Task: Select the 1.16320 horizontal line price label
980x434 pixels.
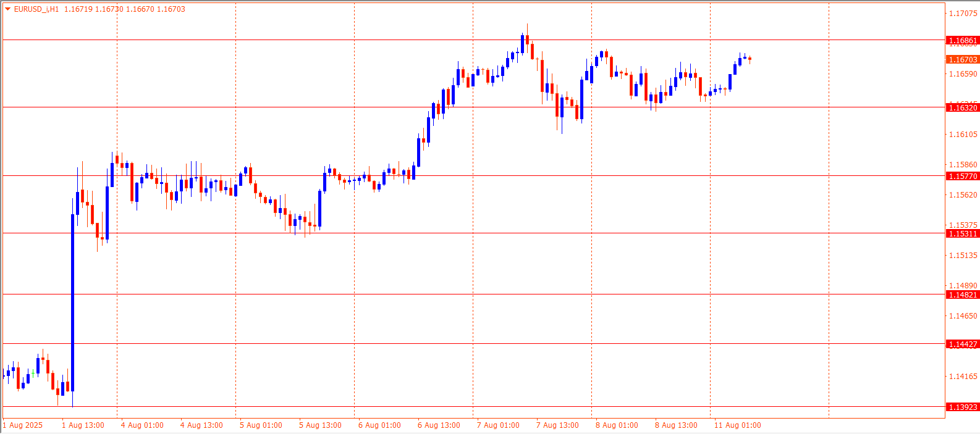Action: (x=963, y=107)
